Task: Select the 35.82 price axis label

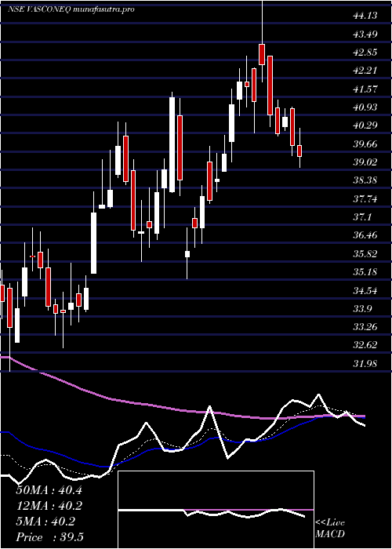Action: click(365, 254)
